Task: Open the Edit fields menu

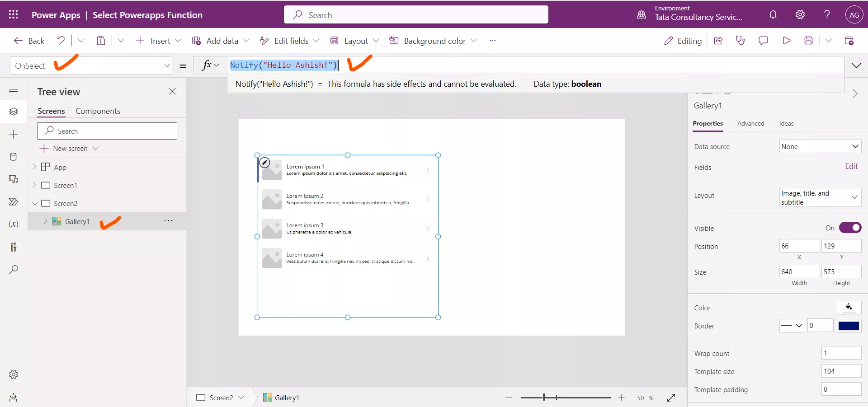Action: click(x=290, y=41)
